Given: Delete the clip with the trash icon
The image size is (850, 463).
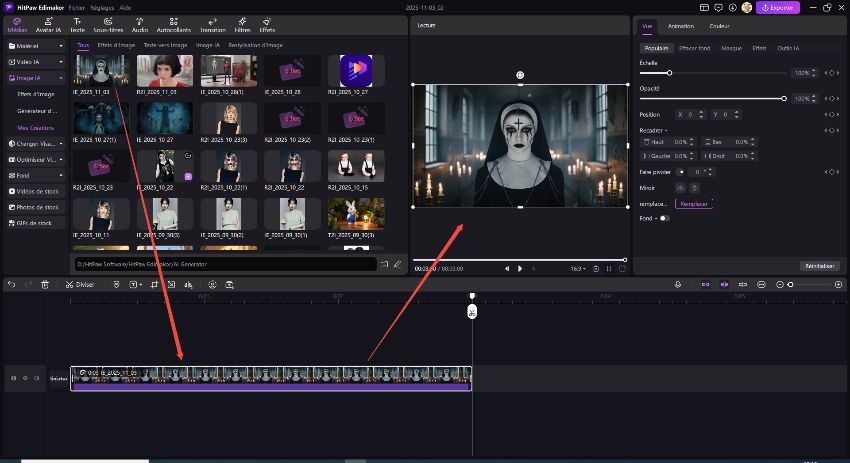Looking at the screenshot, I should point(45,285).
